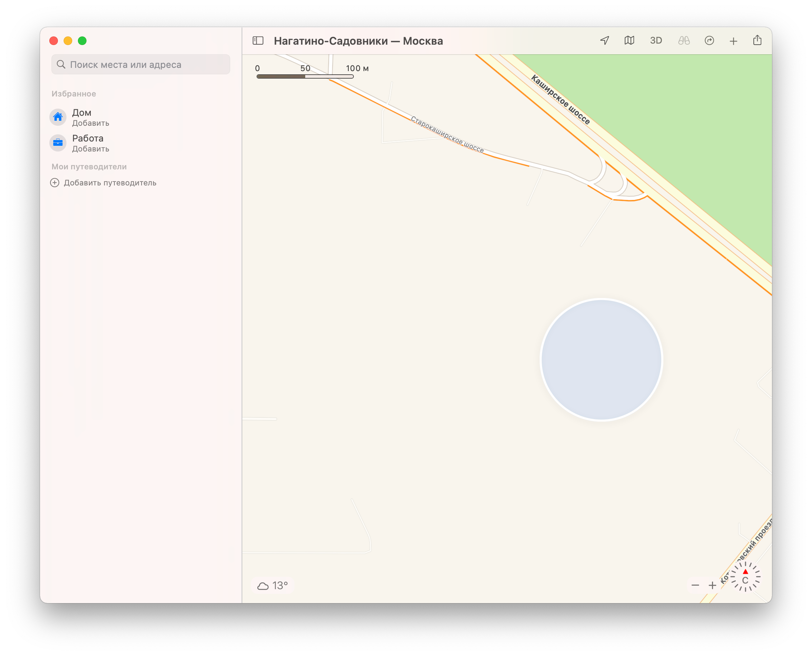Click Добавить under Работа
This screenshot has width=812, height=656.
click(91, 149)
